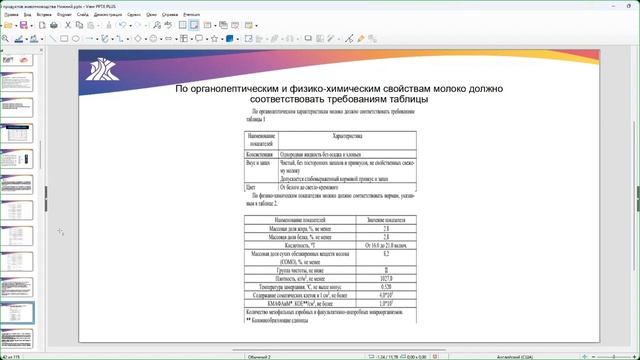Open the Правка menu
This screenshot has width=640, height=360.
pyautogui.click(x=11, y=14)
